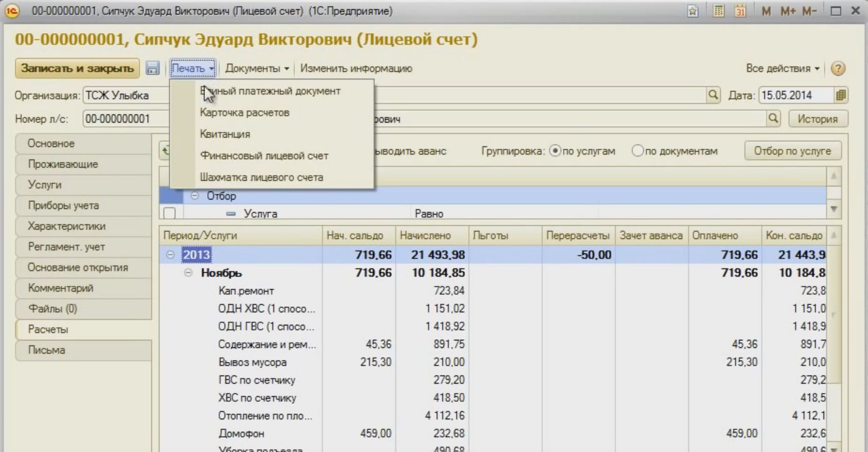Choose 'Квитанция' from print menu
868x452 pixels.
tap(271, 134)
